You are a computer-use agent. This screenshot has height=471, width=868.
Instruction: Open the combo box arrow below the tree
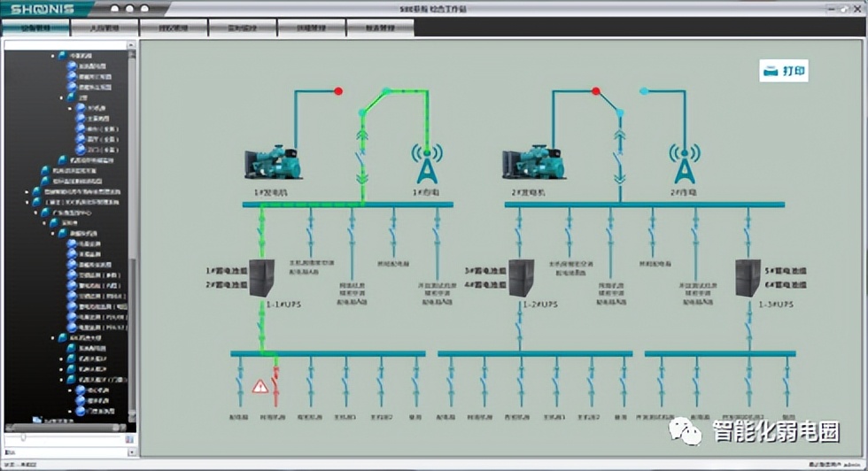[x=131, y=452]
